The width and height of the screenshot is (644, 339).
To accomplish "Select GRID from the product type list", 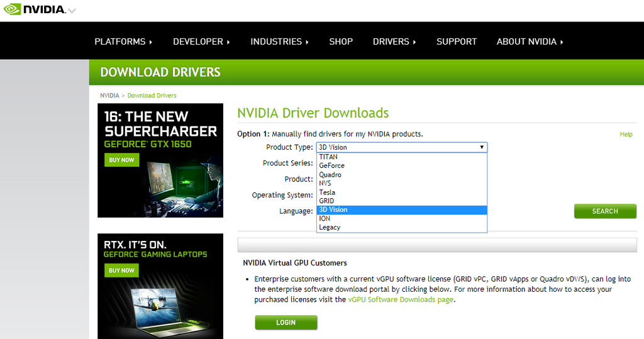I will [x=402, y=201].
